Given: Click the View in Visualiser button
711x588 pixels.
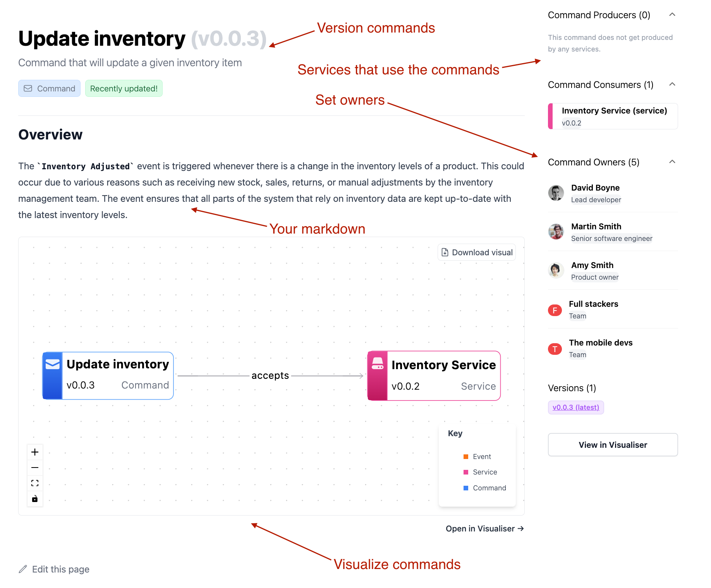Looking at the screenshot, I should (x=613, y=445).
